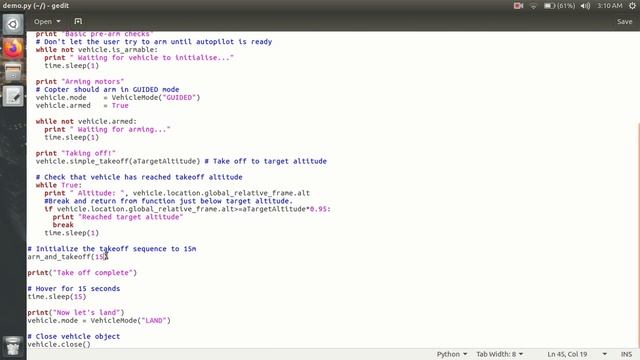Click the line 'vehicle.mode = VehicleMode("LAND")'
This screenshot has width=640, height=360.
point(99,320)
